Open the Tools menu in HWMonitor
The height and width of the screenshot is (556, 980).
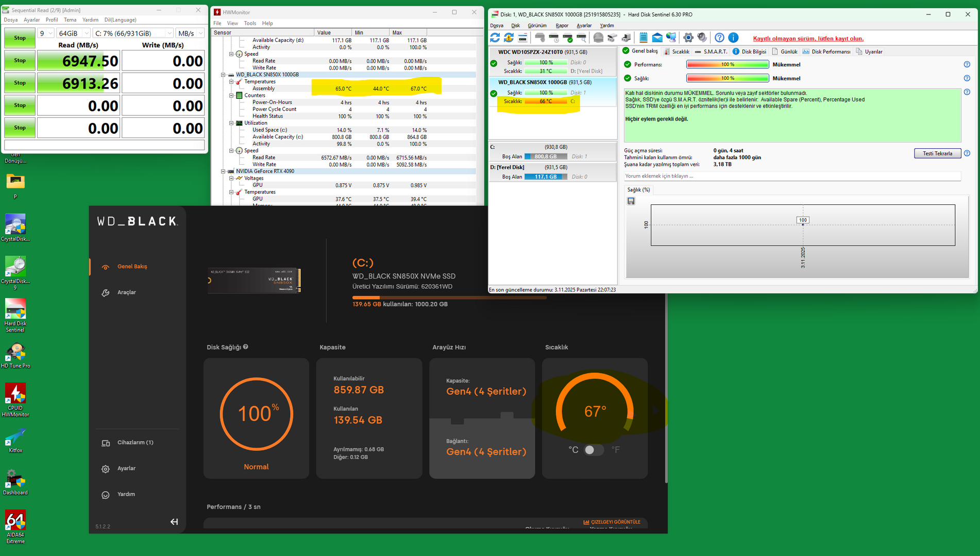[x=250, y=23]
